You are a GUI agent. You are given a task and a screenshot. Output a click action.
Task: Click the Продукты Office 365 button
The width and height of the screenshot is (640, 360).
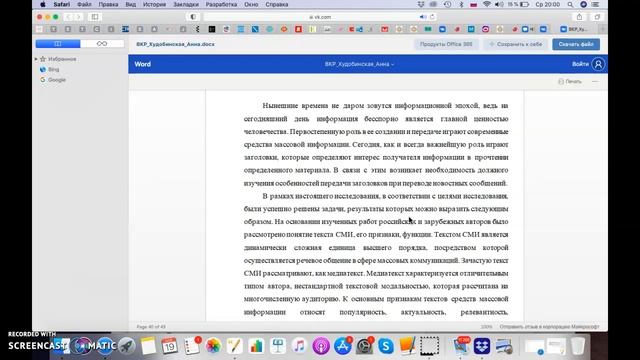[446, 44]
